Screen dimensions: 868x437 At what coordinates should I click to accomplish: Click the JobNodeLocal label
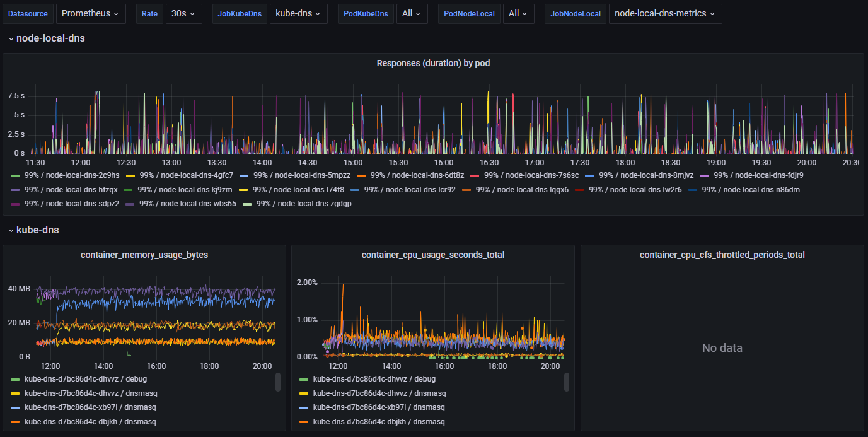point(575,13)
